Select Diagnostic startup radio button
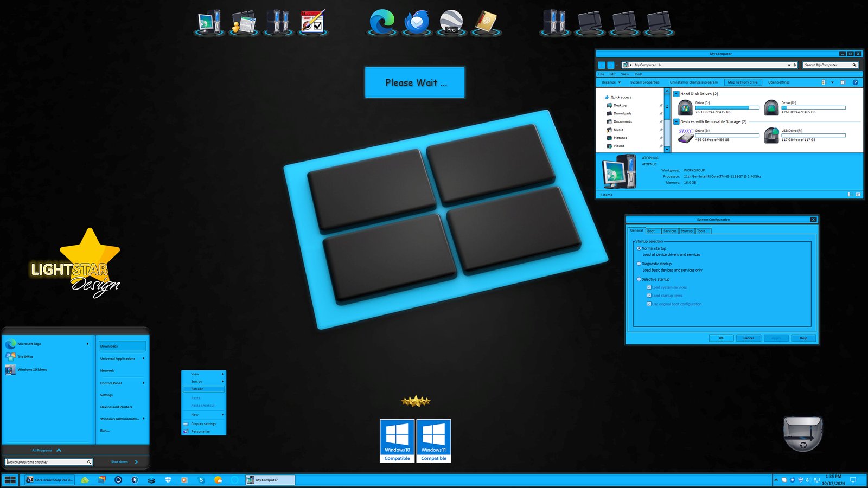Screen dimensions: 868x488 coord(639,264)
